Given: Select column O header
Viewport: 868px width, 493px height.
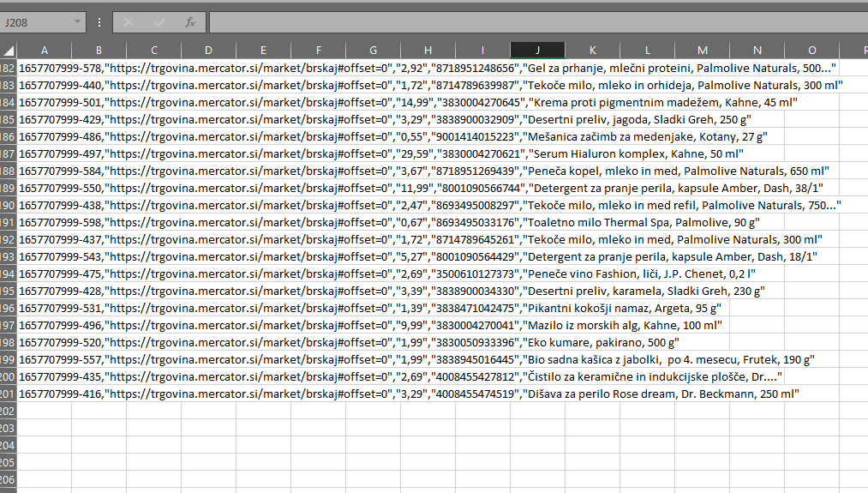Looking at the screenshot, I should click(x=811, y=51).
